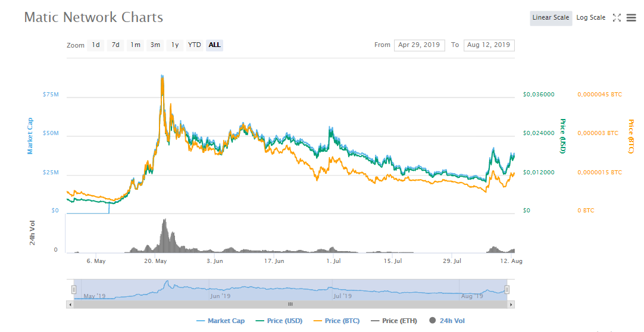Click the navigator right range handle
Viewport: 644px width, 332px height.
coord(507,290)
